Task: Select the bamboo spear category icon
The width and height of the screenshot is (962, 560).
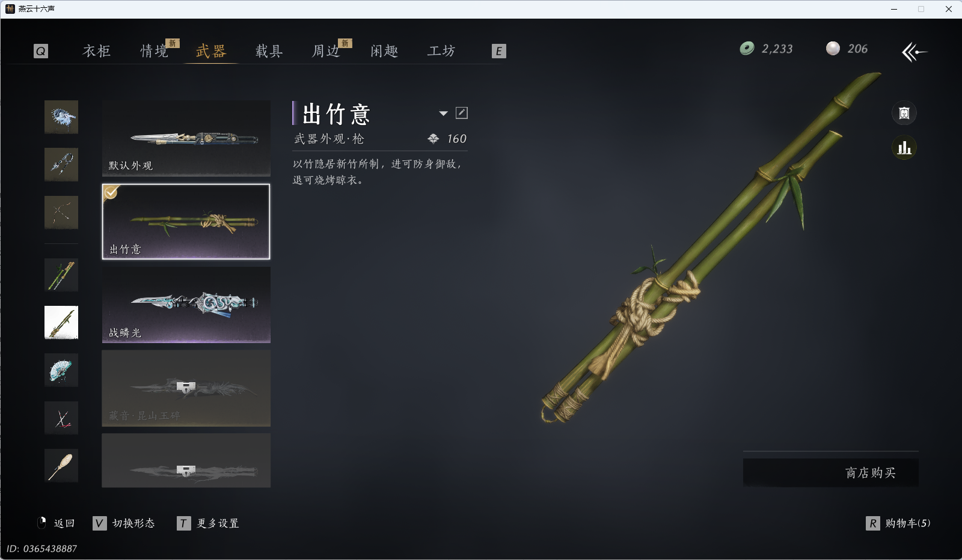Action: pyautogui.click(x=61, y=275)
